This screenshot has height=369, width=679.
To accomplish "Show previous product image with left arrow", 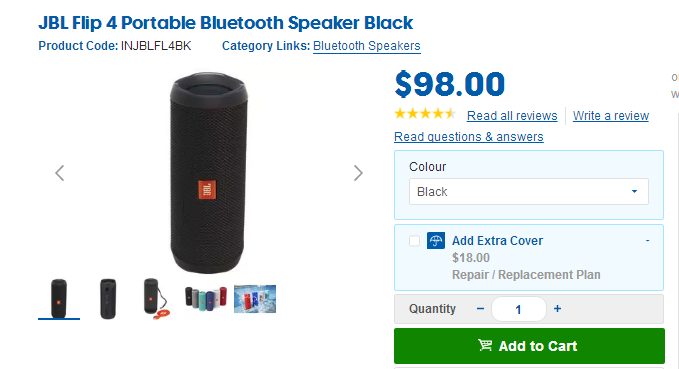I will point(60,173).
